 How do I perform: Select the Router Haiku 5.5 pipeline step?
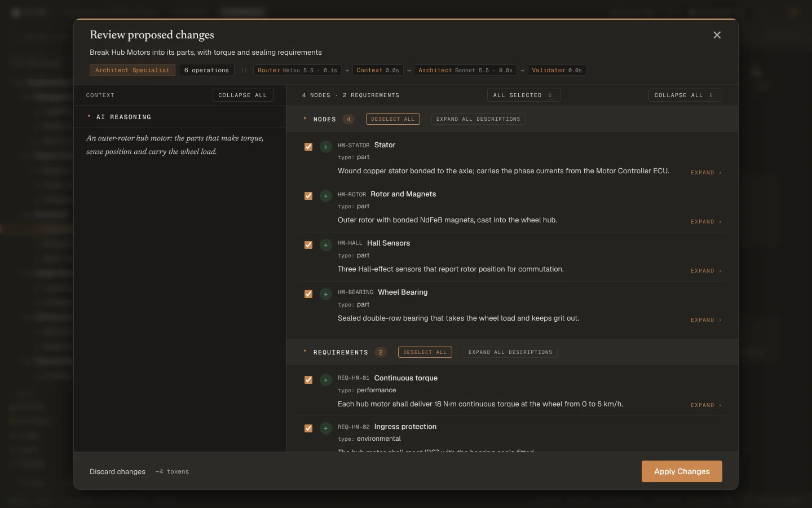[x=297, y=70]
